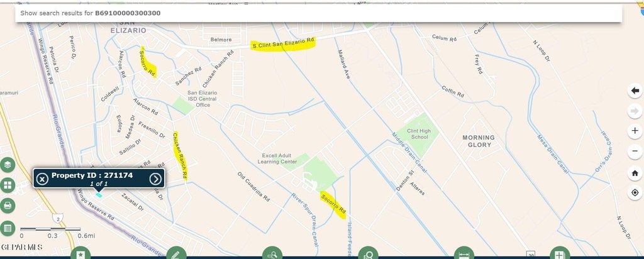Click the Belmore label
Screen dimensions: 644x259
pyautogui.click(x=221, y=40)
